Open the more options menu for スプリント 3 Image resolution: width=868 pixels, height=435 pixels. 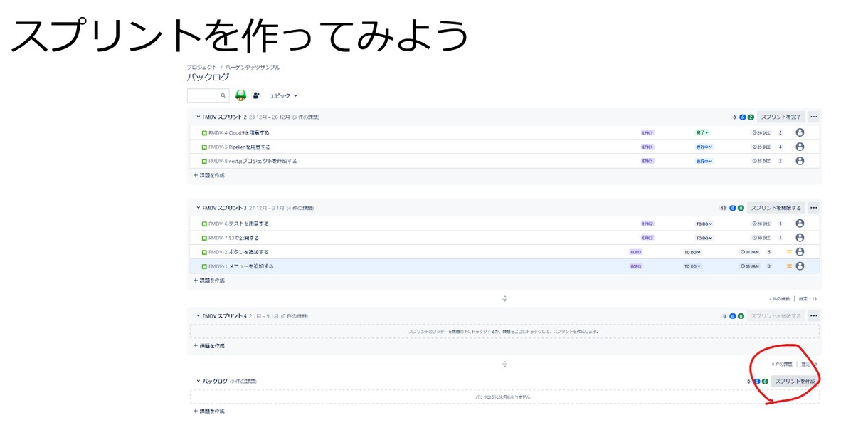click(813, 208)
